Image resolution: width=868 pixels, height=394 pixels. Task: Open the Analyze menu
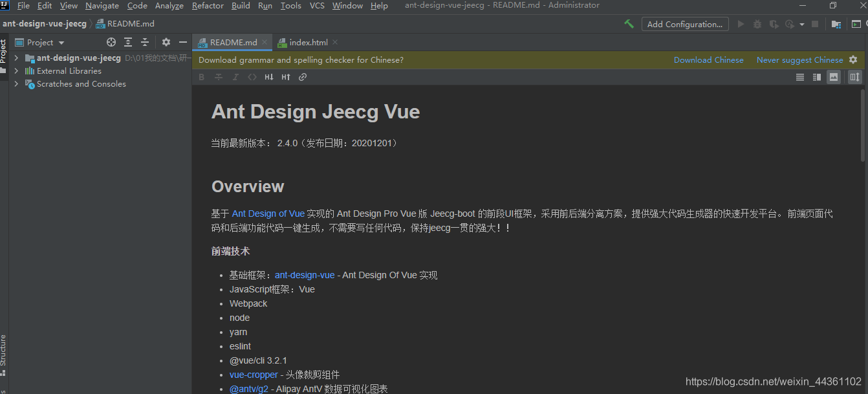click(169, 6)
